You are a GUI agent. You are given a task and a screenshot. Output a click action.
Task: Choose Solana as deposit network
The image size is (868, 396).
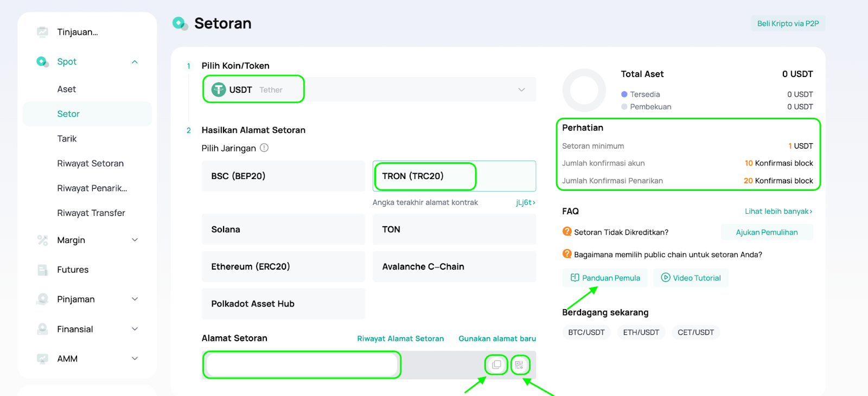pos(283,229)
